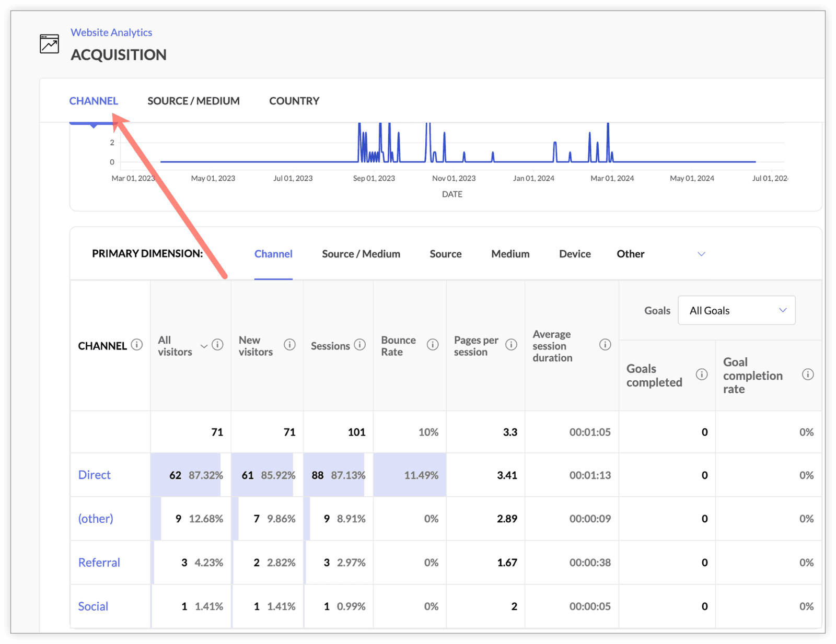Click info icon beside Average session duration

(605, 345)
